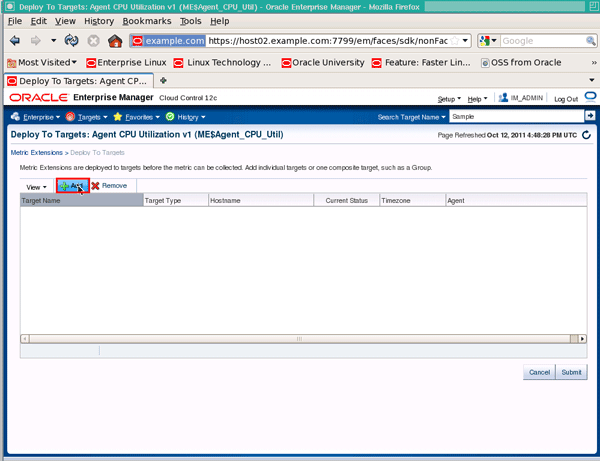Select the Deploy To Targets browser tab

tap(79, 81)
